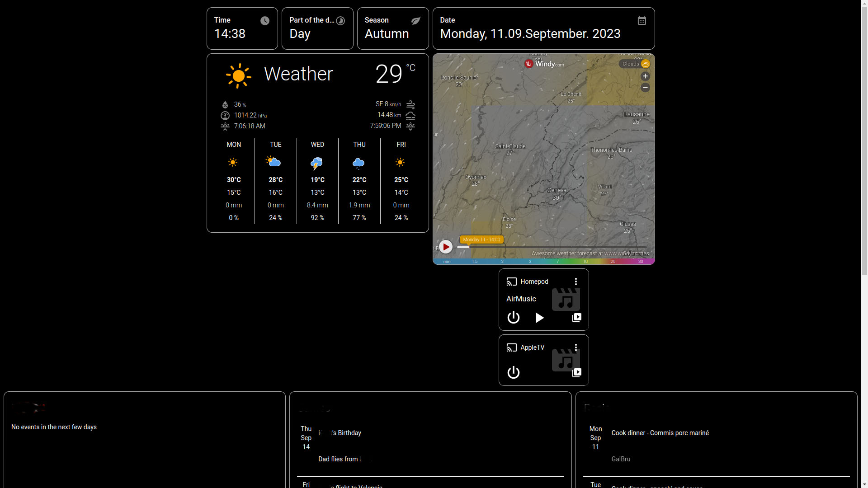Zoom in on the Windy map
868x488 pixels.
click(645, 76)
